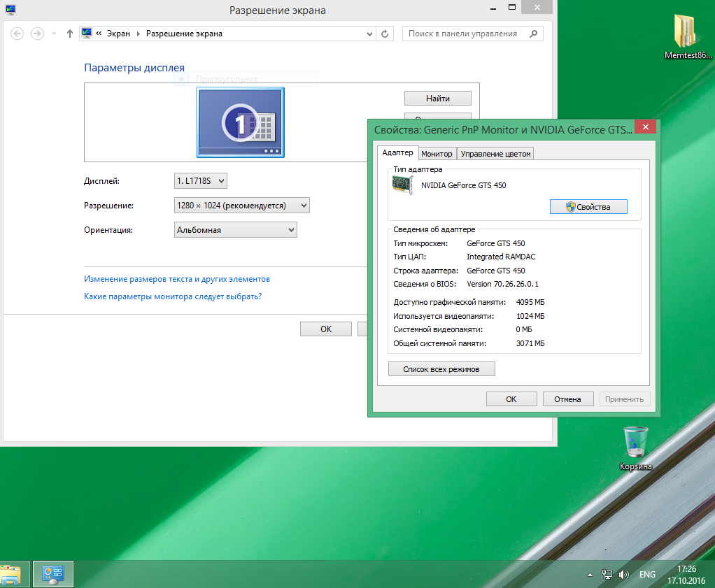Open link Изменение размеров текста и других элементов
This screenshot has height=588, width=715.
tap(177, 279)
